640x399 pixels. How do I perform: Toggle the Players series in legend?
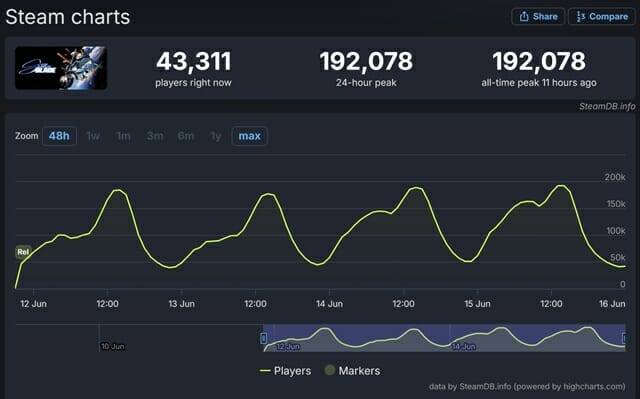pyautogui.click(x=285, y=371)
